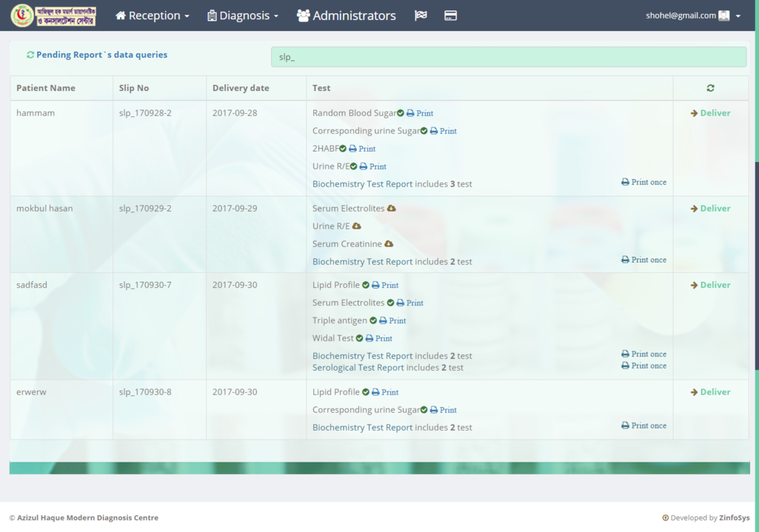
Task: Expand the Diagnosis dropdown menu
Action: pos(243,16)
